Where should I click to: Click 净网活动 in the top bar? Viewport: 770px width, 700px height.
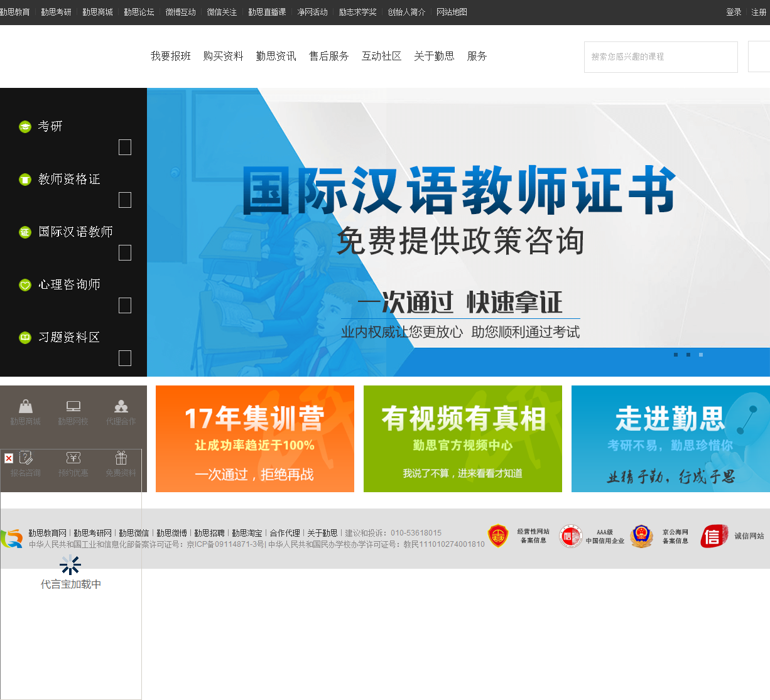[312, 12]
